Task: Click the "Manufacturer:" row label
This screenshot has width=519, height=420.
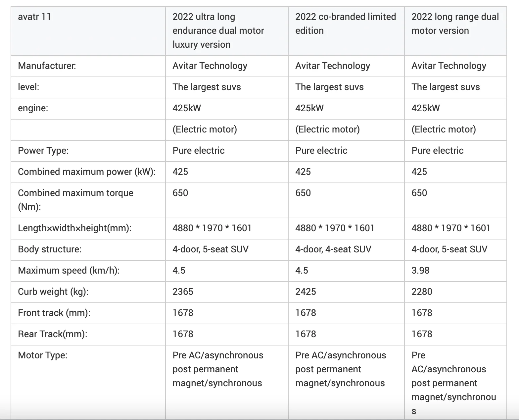Action: tap(47, 66)
